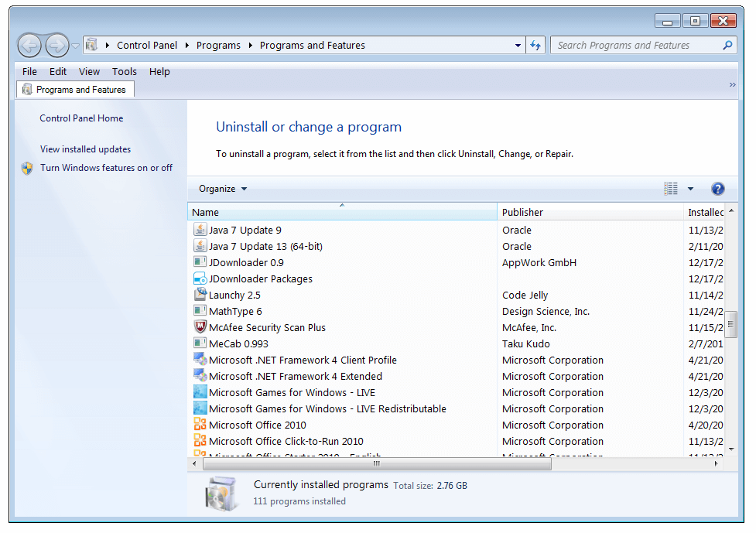This screenshot has width=756, height=533.
Task: Open Help using the question mark icon
Action: [x=717, y=188]
